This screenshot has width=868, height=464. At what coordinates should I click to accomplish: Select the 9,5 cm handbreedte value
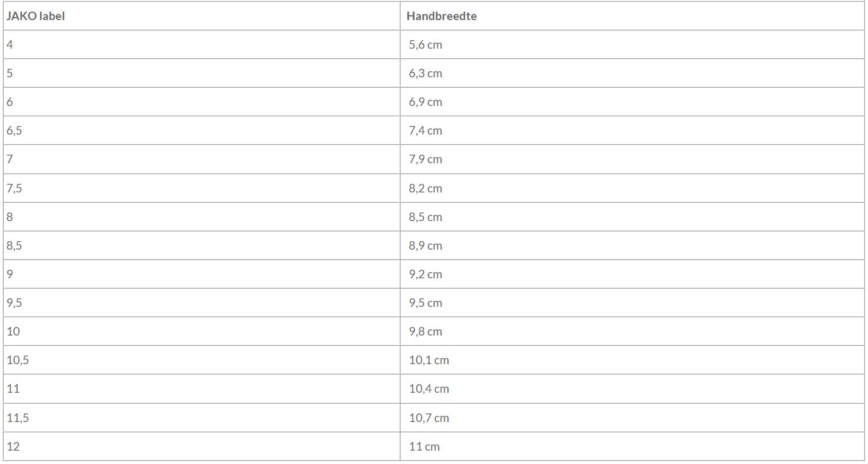click(425, 303)
